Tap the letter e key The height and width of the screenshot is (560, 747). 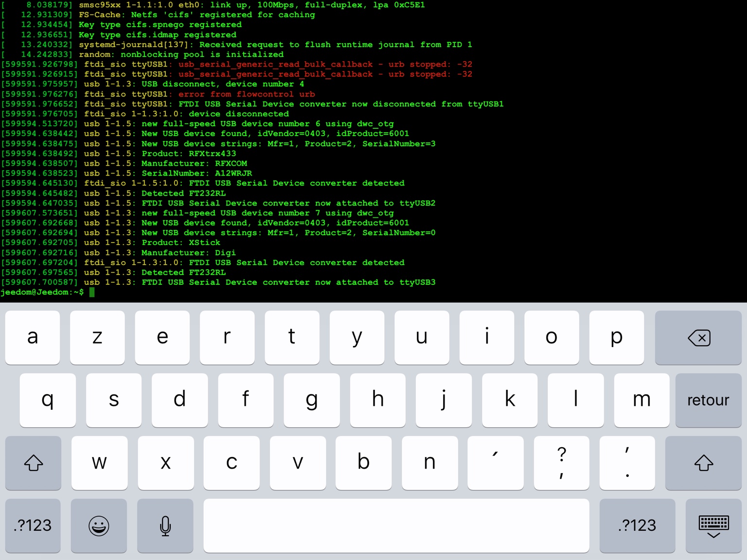(162, 338)
